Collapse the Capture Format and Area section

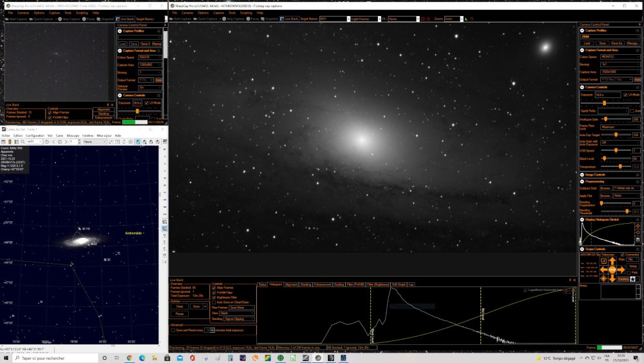click(x=582, y=50)
